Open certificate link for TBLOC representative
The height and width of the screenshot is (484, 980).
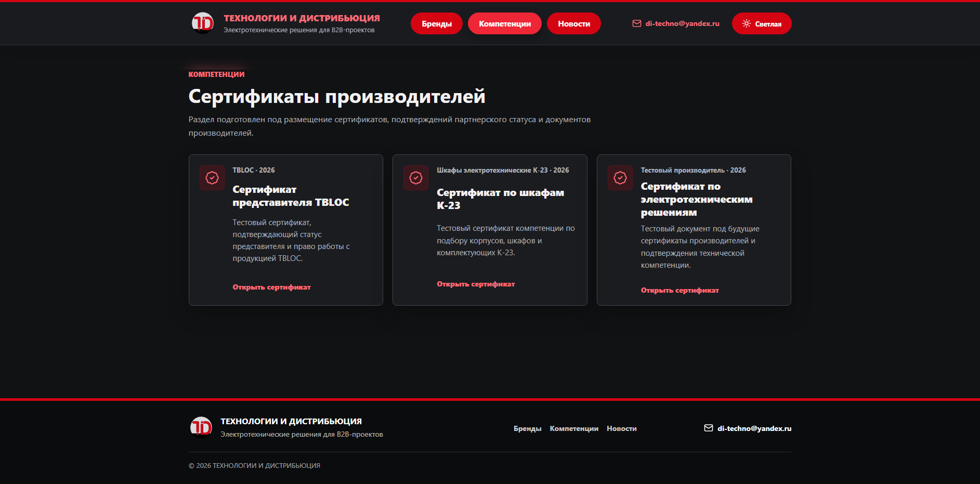(271, 287)
